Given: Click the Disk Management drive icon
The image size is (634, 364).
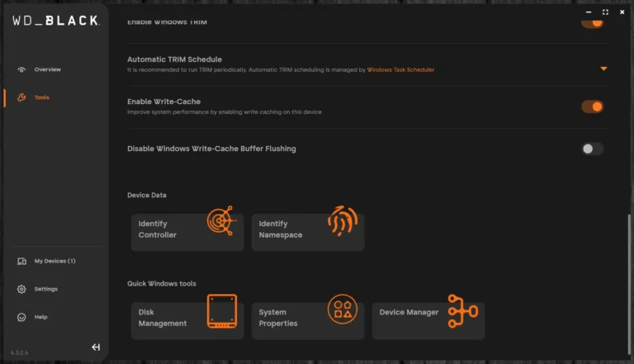Looking at the screenshot, I should click(x=221, y=310).
